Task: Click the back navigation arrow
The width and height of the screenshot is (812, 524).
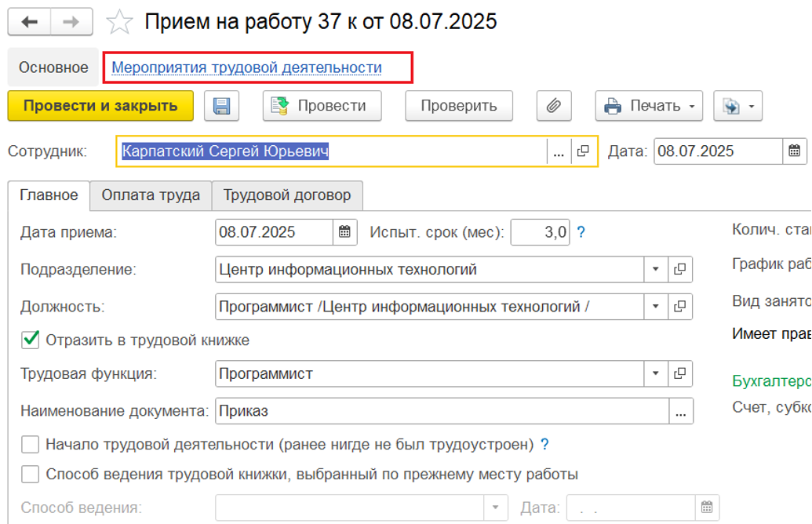Action: click(29, 22)
